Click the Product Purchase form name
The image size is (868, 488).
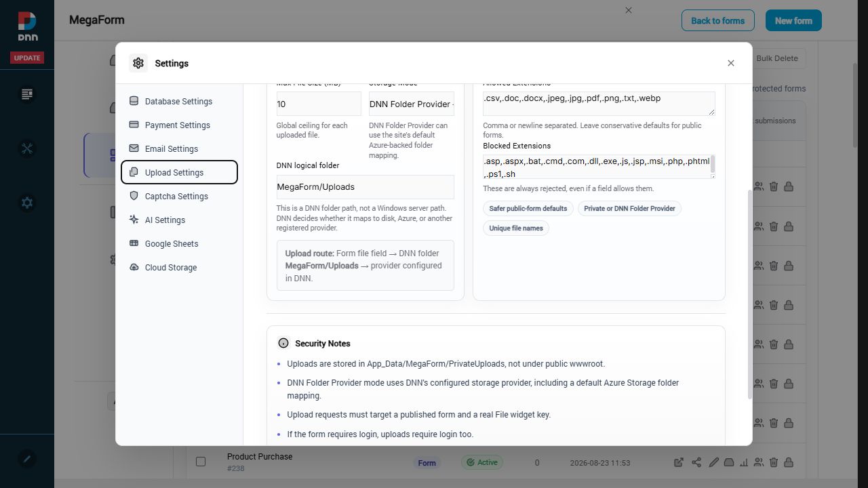click(260, 457)
